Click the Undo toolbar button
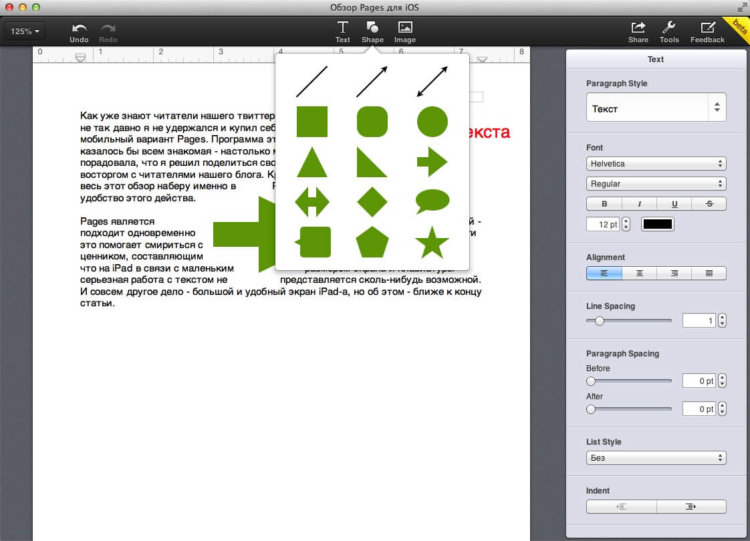The width and height of the screenshot is (750, 541). point(79,33)
